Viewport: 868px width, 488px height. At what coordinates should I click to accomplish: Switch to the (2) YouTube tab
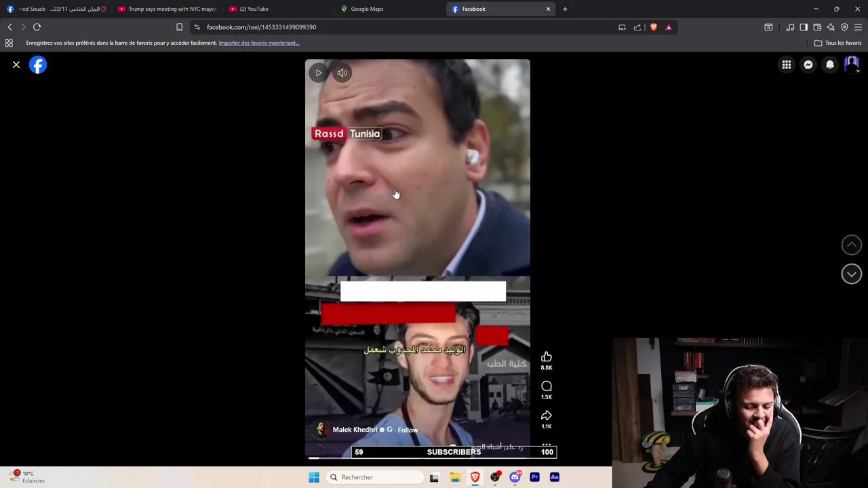(278, 9)
